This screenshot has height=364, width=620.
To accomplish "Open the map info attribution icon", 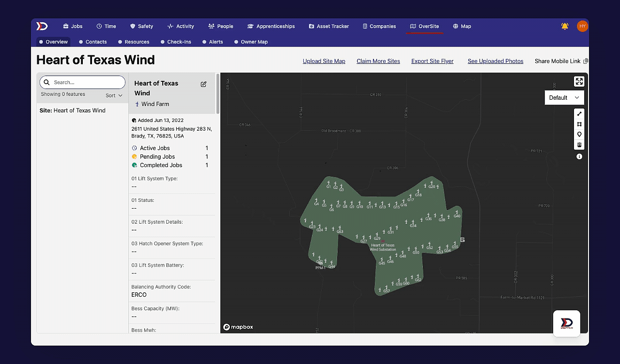I will click(x=579, y=156).
